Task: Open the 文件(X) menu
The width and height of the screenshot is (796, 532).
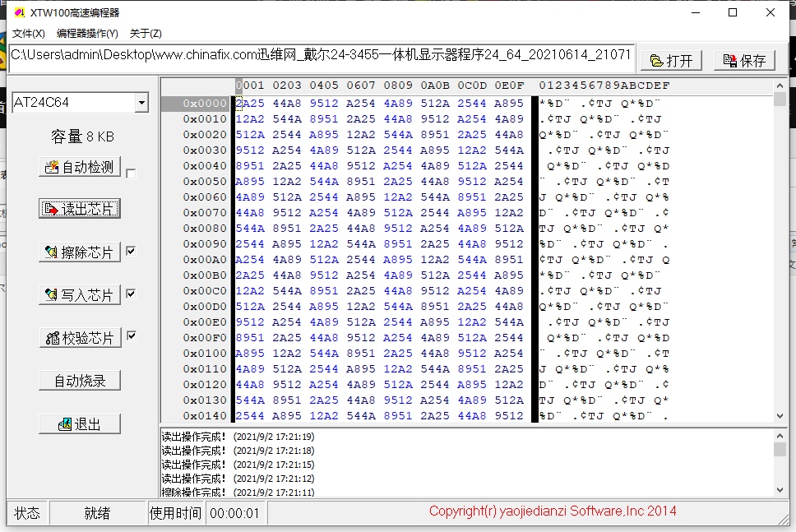Action: click(x=28, y=34)
